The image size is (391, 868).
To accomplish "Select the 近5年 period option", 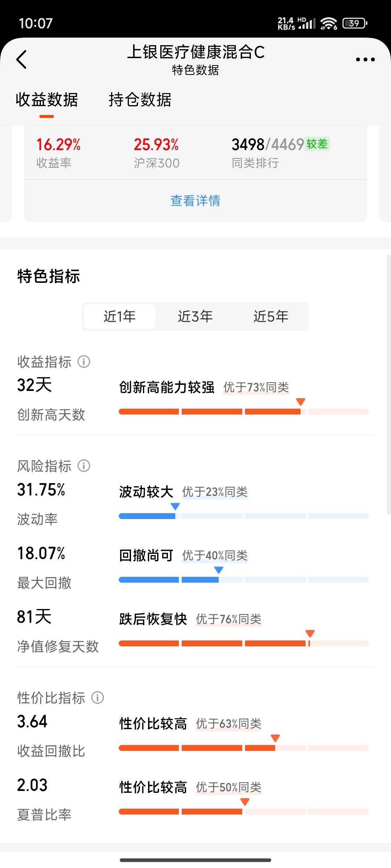I will pyautogui.click(x=271, y=316).
